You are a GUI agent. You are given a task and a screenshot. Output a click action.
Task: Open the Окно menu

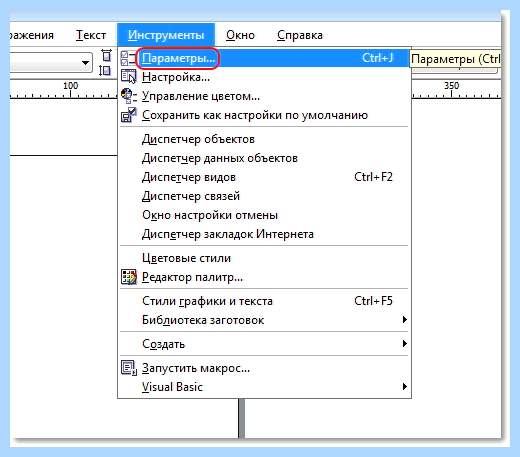(x=240, y=35)
